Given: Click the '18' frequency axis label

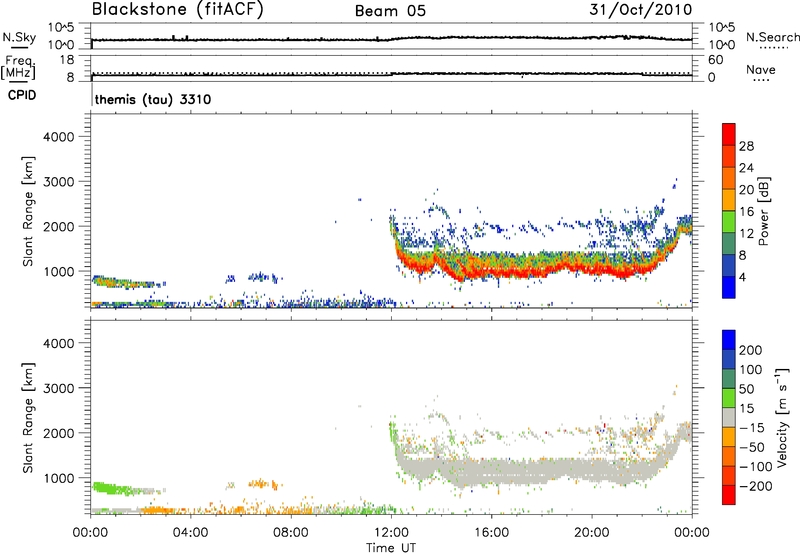Looking at the screenshot, I should (x=67, y=60).
